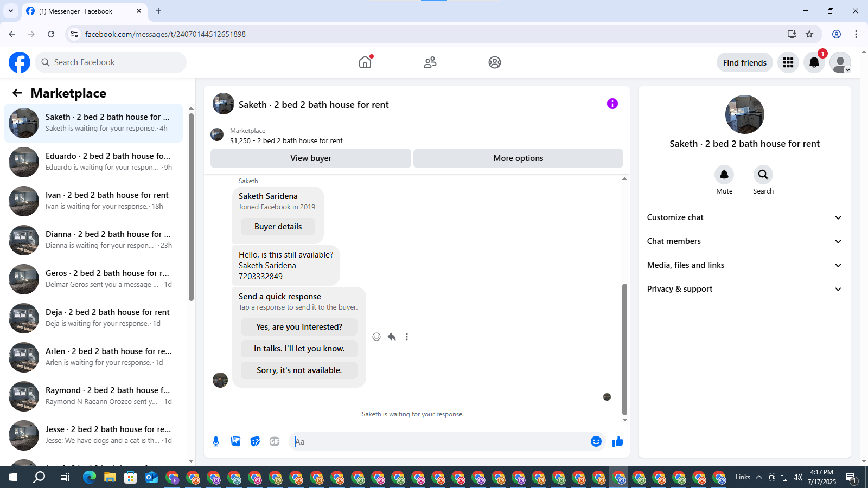The height and width of the screenshot is (488, 868).
Task: Go to the Home feed icon
Action: 365,62
